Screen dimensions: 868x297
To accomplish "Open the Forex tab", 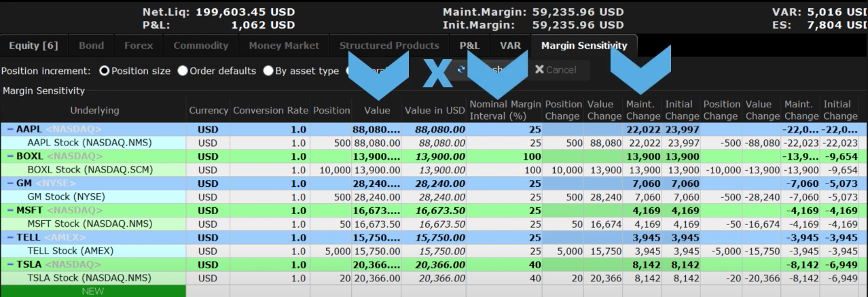I will [138, 46].
